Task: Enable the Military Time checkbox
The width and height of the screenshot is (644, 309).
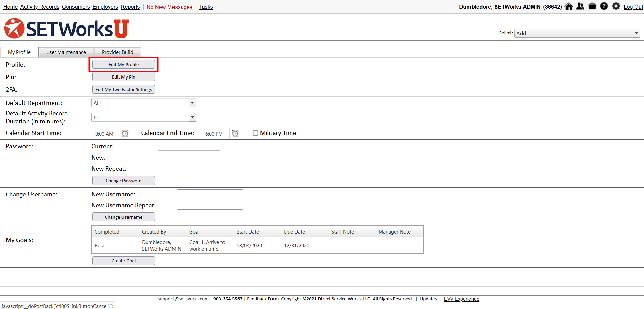Action: [x=255, y=133]
